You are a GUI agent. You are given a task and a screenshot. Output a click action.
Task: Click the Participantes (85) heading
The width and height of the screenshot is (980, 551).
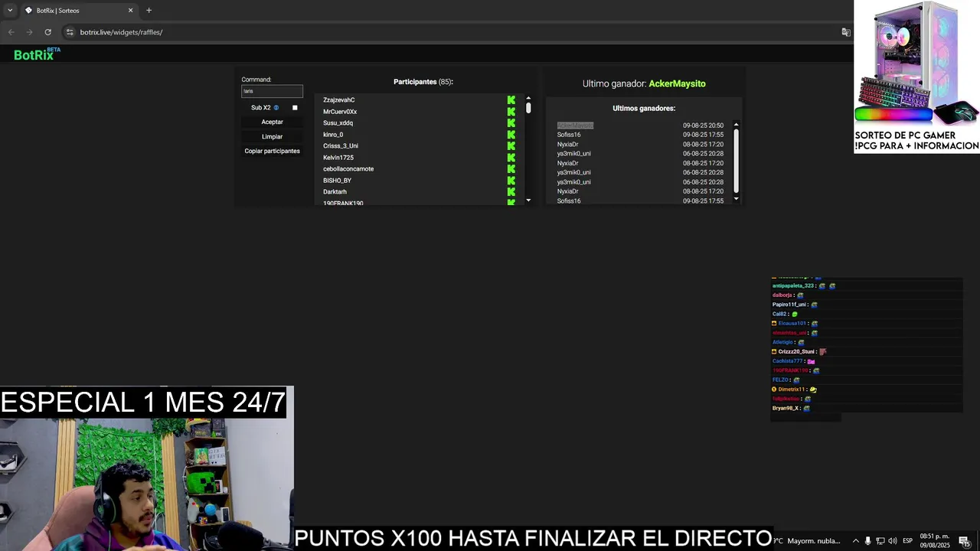(x=423, y=82)
